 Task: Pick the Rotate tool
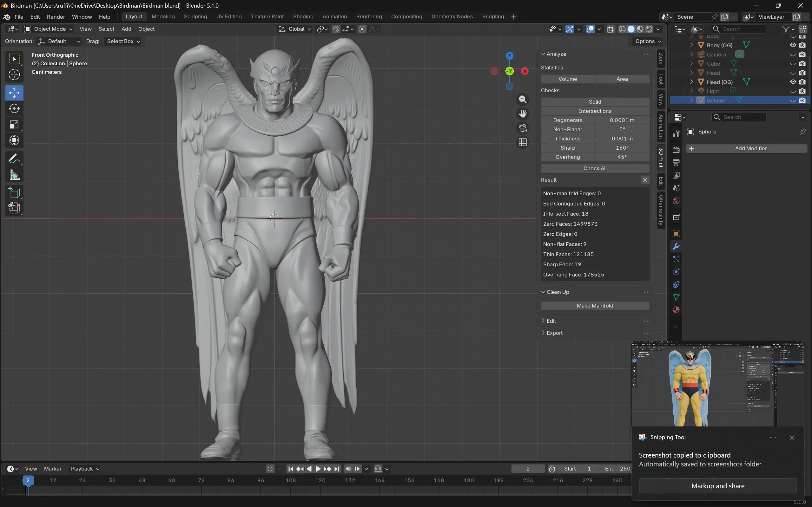(x=14, y=109)
